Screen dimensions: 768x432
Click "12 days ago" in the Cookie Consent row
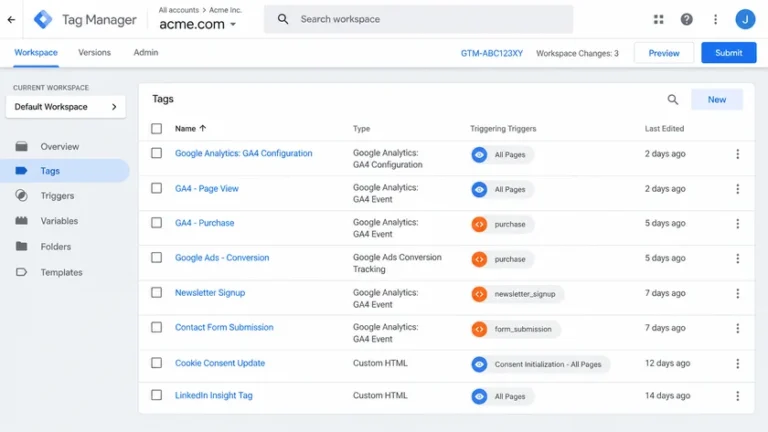coord(667,363)
